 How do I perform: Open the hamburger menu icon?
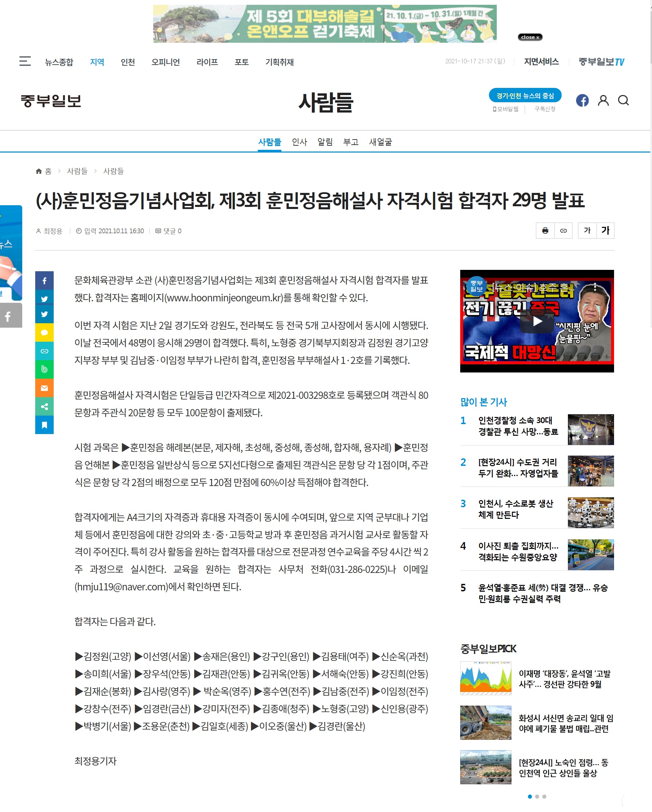point(25,61)
